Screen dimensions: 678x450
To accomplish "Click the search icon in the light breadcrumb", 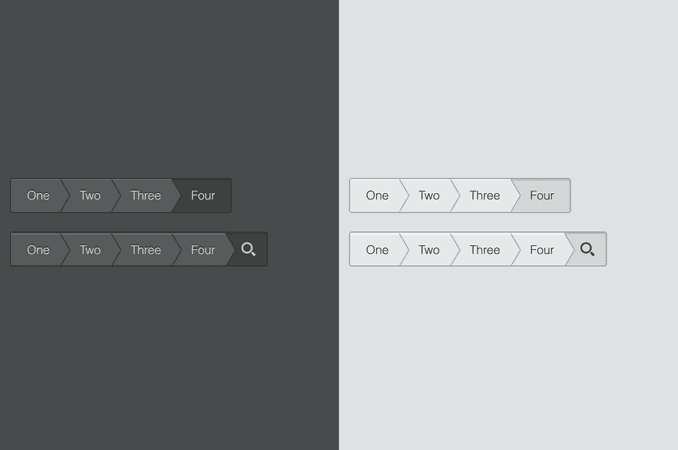I will click(587, 249).
